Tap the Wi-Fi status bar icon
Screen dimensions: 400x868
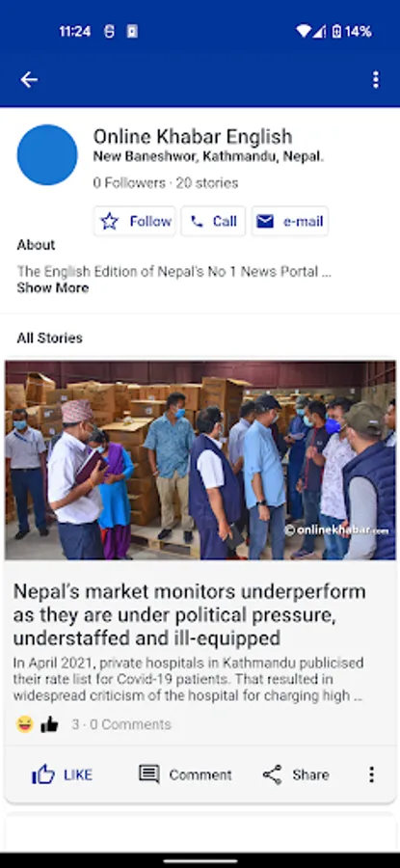[x=304, y=32]
